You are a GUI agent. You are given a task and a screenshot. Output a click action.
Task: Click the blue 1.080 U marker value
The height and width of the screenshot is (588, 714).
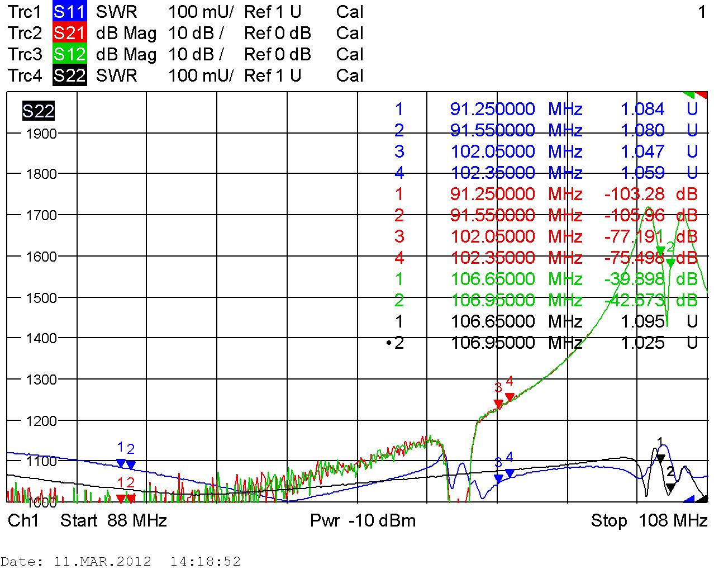pos(660,130)
